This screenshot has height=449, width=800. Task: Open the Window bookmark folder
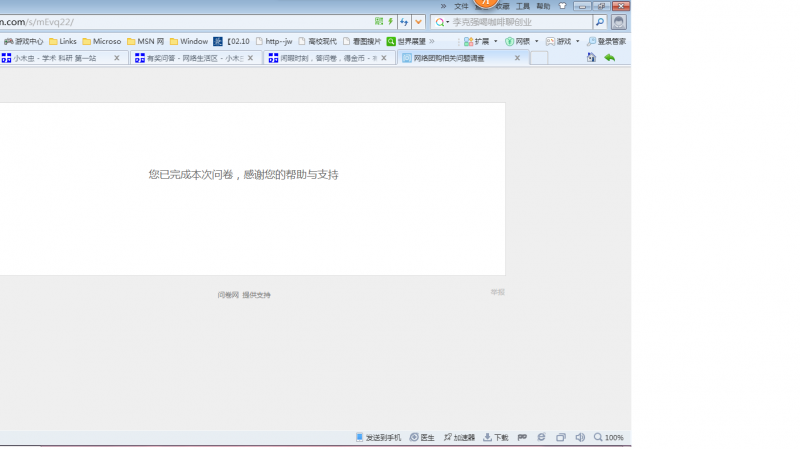point(189,41)
